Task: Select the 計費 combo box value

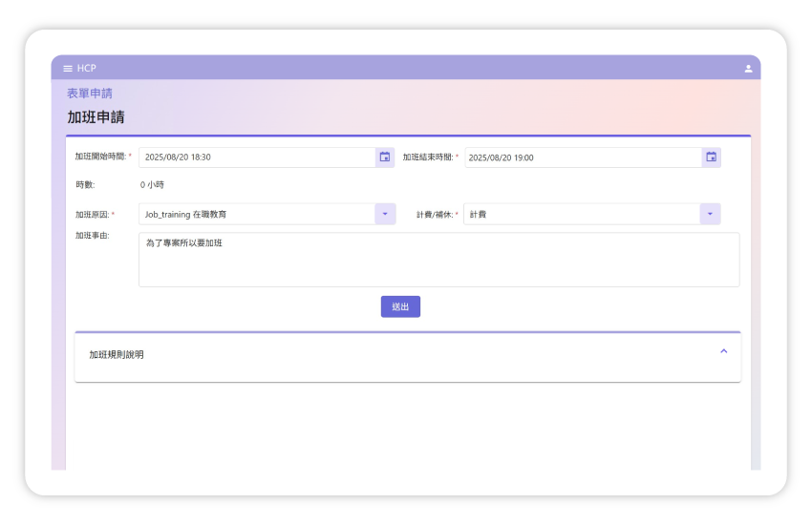Action: [581, 215]
